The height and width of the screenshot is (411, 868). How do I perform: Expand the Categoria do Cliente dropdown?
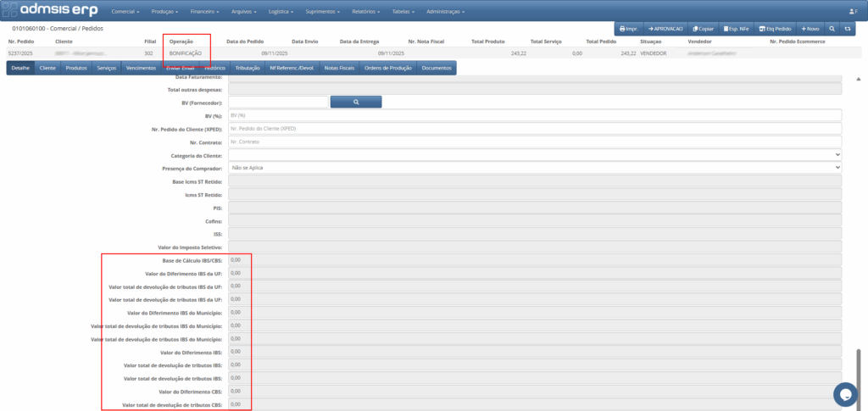pos(535,155)
